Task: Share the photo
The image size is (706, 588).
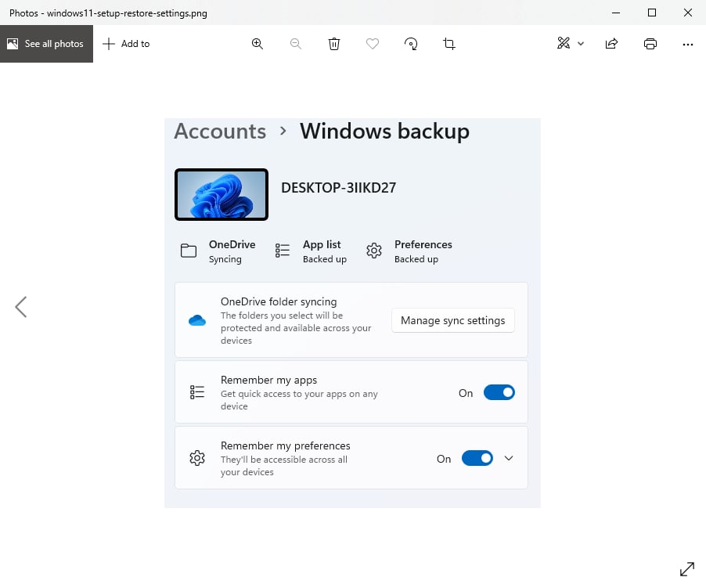Action: click(x=611, y=44)
